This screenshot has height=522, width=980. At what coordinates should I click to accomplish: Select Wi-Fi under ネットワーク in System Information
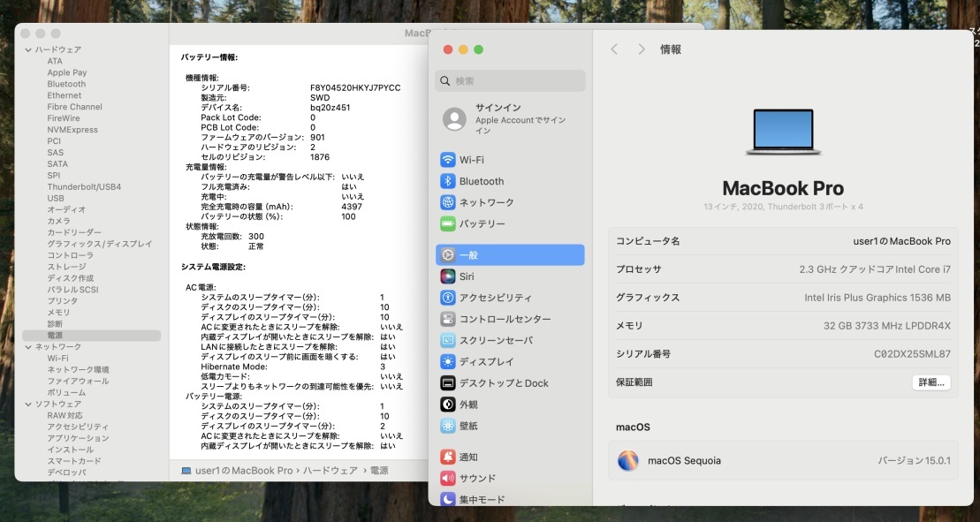[x=57, y=359]
